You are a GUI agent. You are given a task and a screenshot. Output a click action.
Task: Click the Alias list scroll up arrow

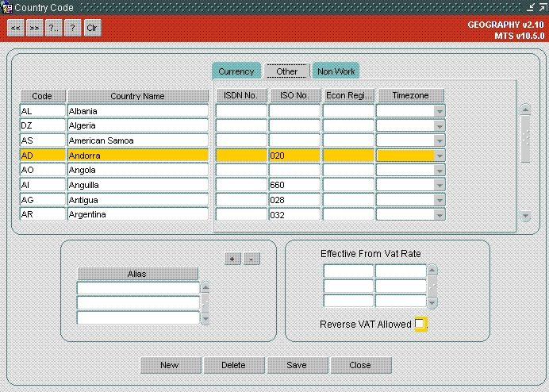205,287
